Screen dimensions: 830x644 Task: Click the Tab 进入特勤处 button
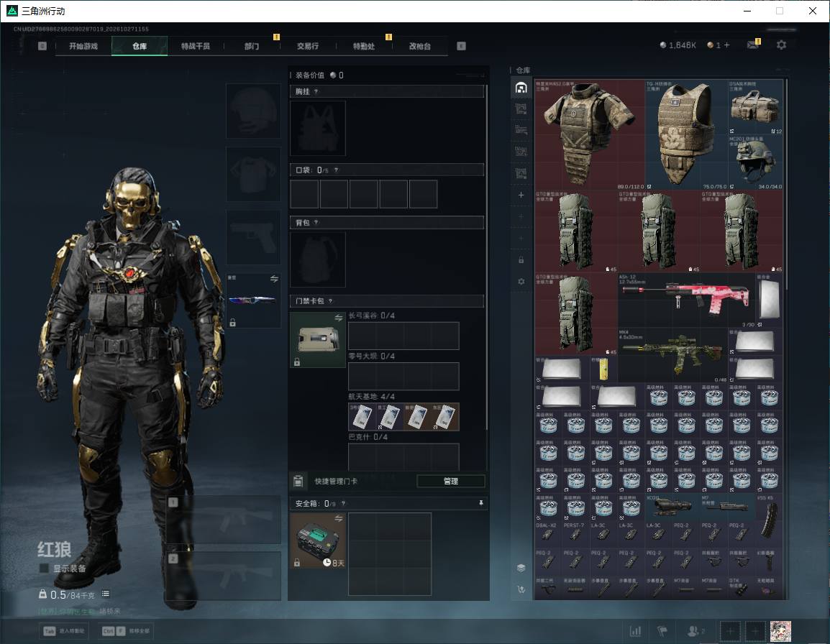pyautogui.click(x=64, y=631)
